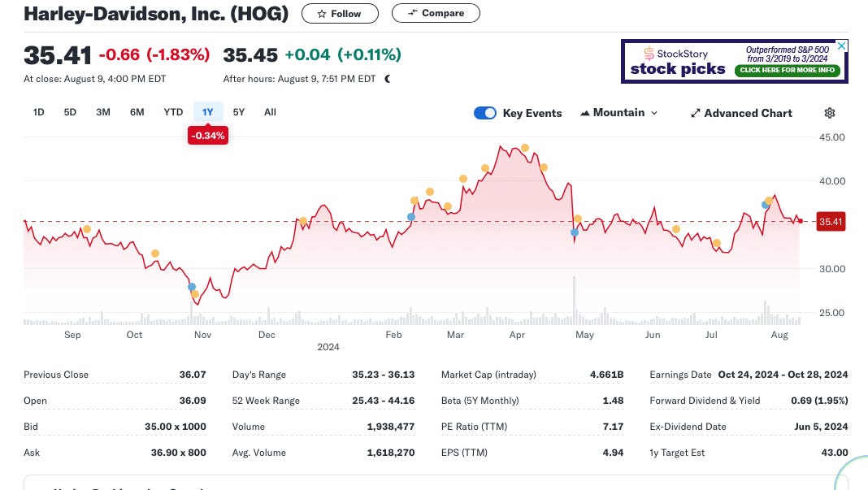Select the 5D time range
This screenshot has height=490, width=868.
click(70, 112)
